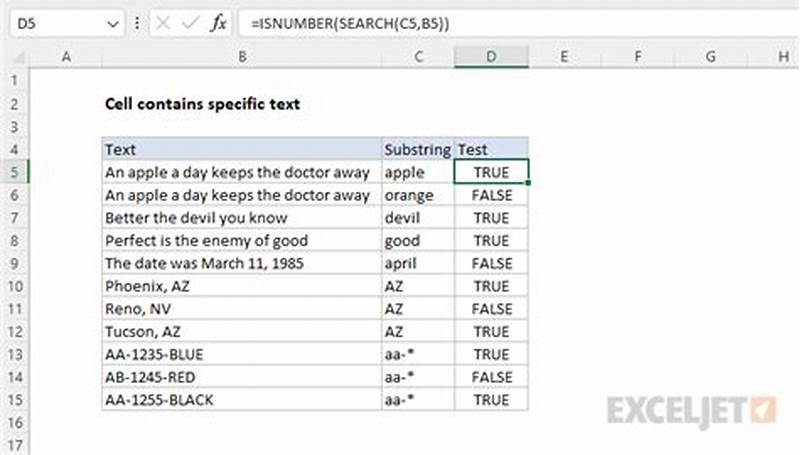Select row 4 header

point(14,149)
